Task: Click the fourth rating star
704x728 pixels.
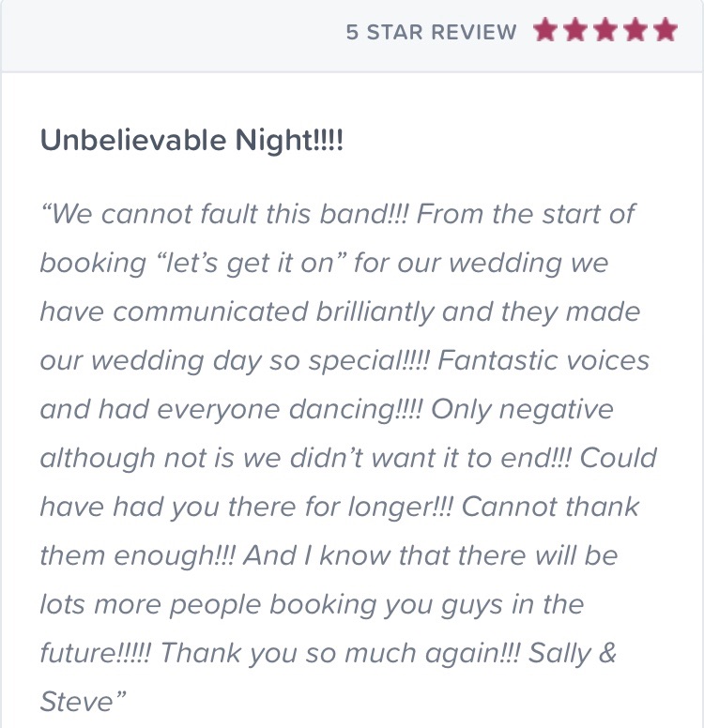Action: pyautogui.click(x=635, y=30)
